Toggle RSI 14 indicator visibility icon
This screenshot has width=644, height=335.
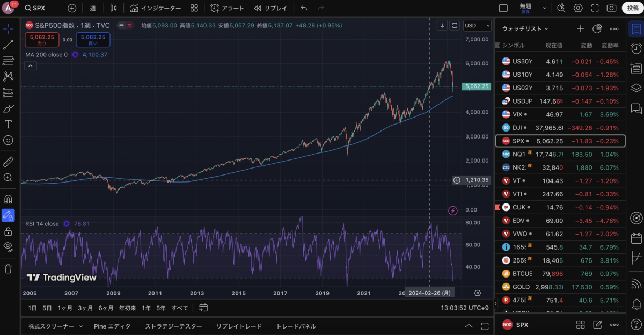click(67, 224)
